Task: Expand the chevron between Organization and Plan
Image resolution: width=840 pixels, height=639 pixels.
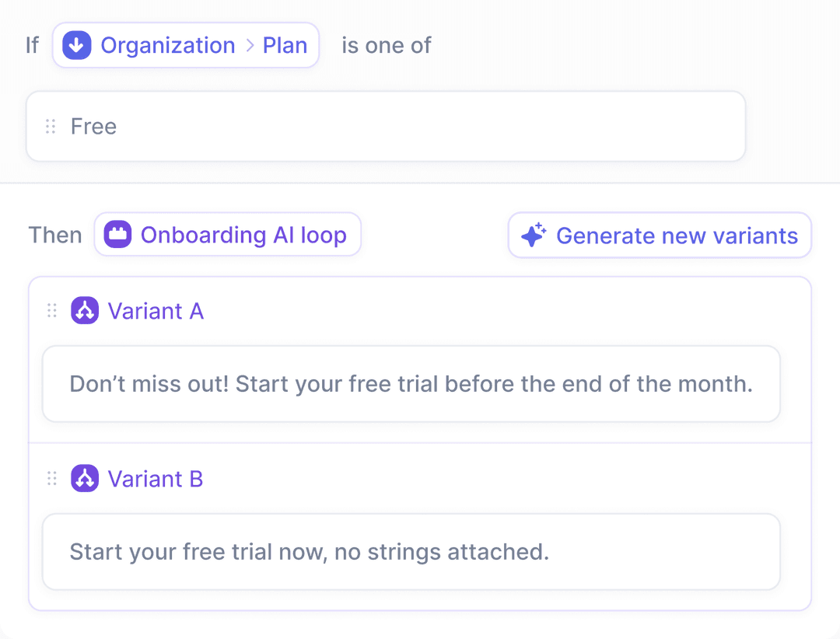Action: [251, 45]
